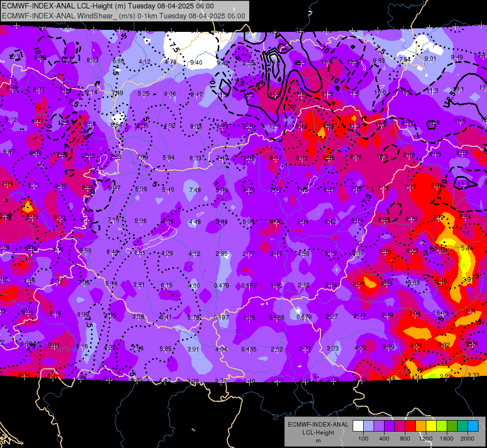Click the grid value 2.95

click(359, 284)
